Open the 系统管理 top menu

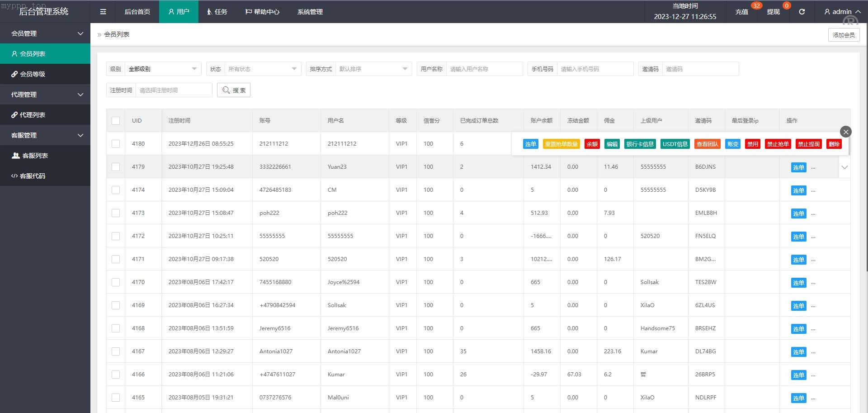pyautogui.click(x=310, y=12)
